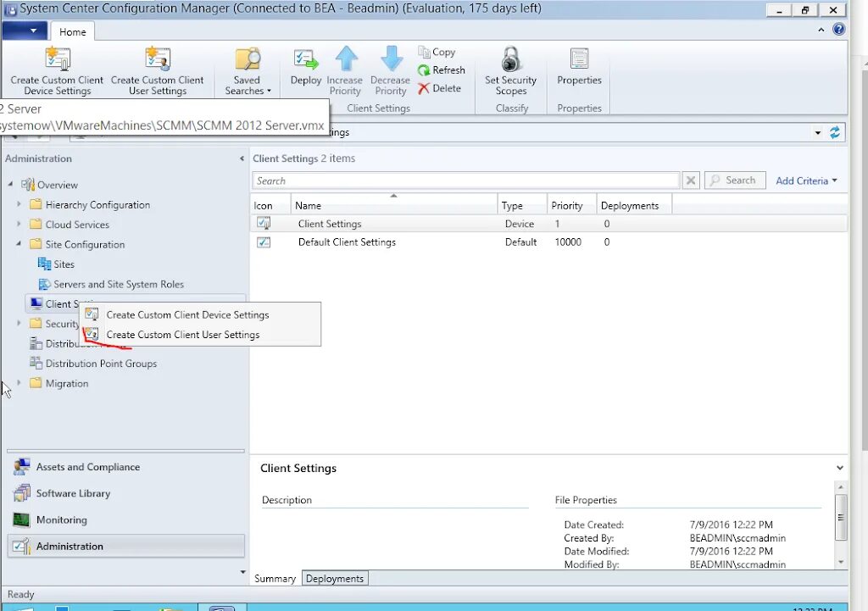The height and width of the screenshot is (611, 868).
Task: Click the Date Created value text
Action: coord(731,525)
